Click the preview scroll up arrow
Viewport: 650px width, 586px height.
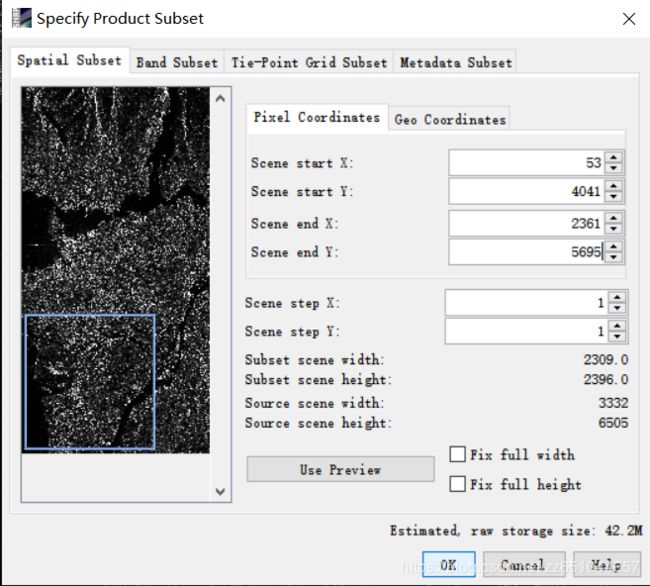221,99
